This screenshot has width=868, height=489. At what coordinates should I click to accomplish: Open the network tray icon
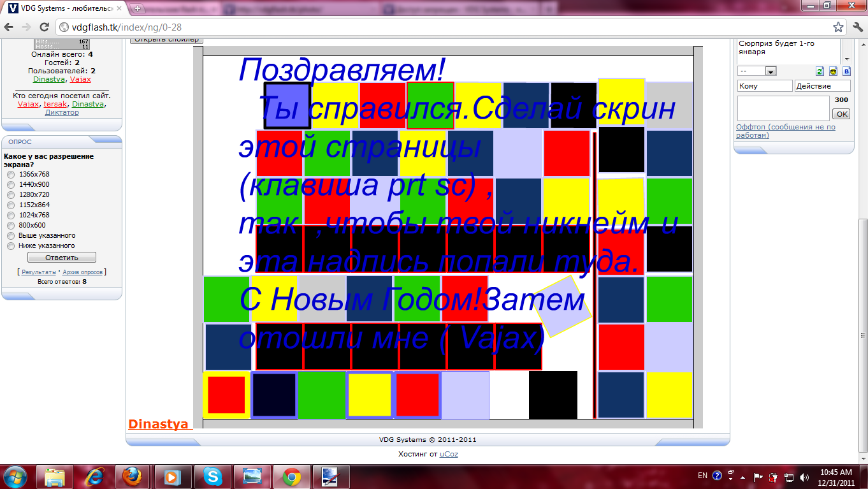pyautogui.click(x=789, y=476)
